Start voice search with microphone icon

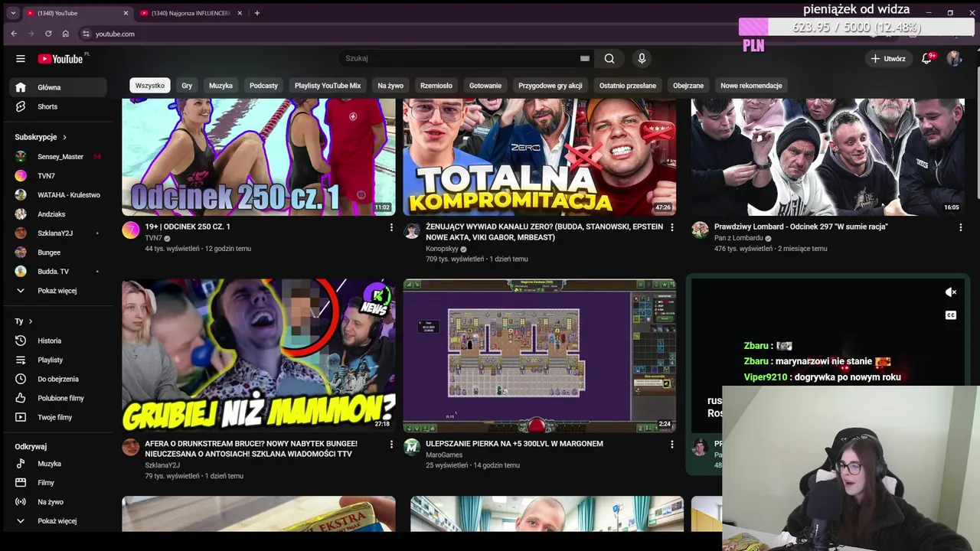tap(642, 58)
